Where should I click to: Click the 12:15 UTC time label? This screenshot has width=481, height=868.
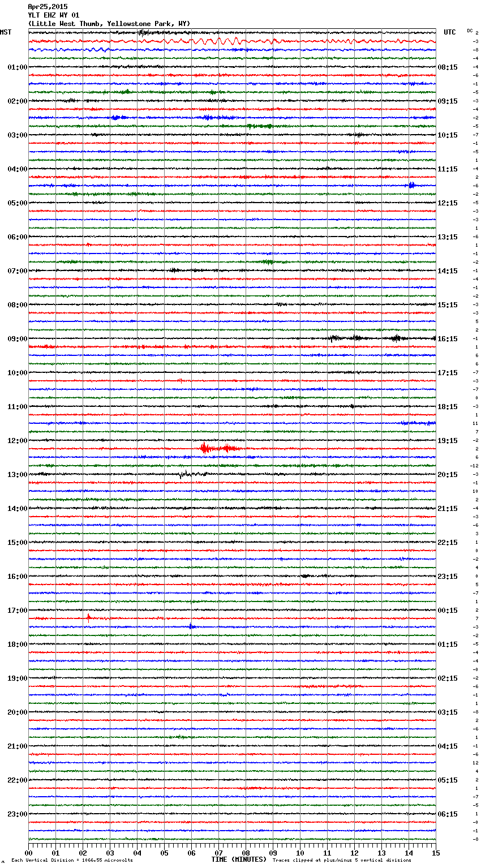click(x=448, y=203)
